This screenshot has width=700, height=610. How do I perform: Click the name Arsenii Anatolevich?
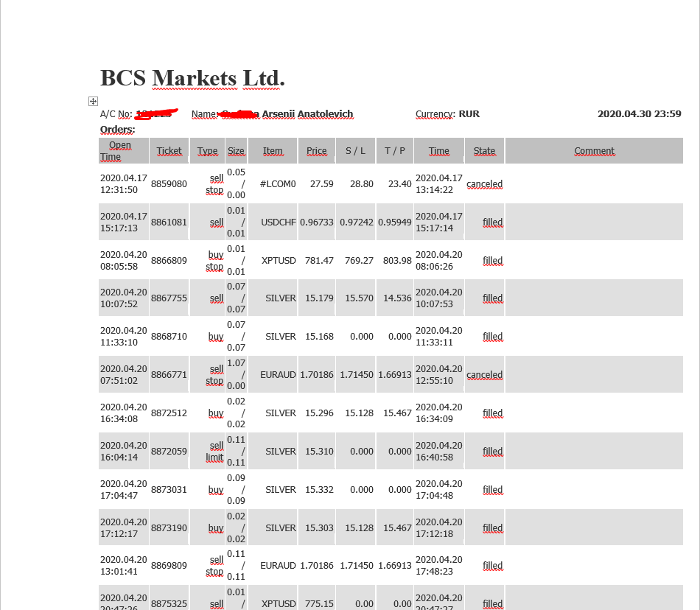point(307,113)
